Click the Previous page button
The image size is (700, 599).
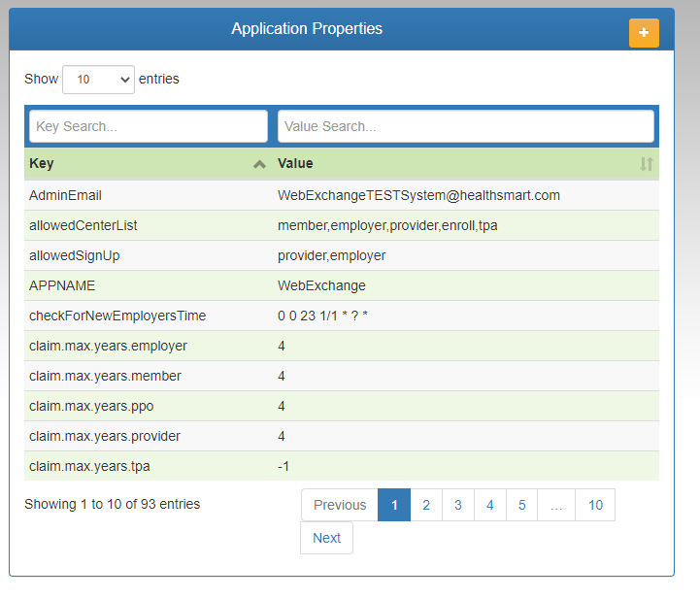coord(340,505)
